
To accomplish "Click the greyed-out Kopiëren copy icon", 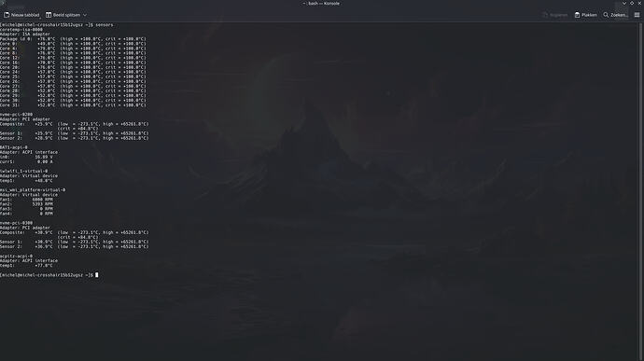I will pos(545,15).
